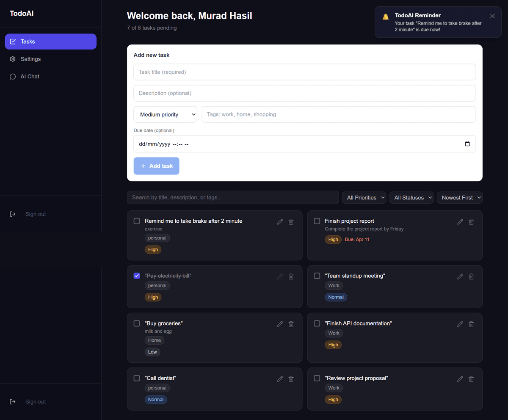The image size is (508, 420).
Task: Open calendar picker in due date field
Action: (467, 144)
